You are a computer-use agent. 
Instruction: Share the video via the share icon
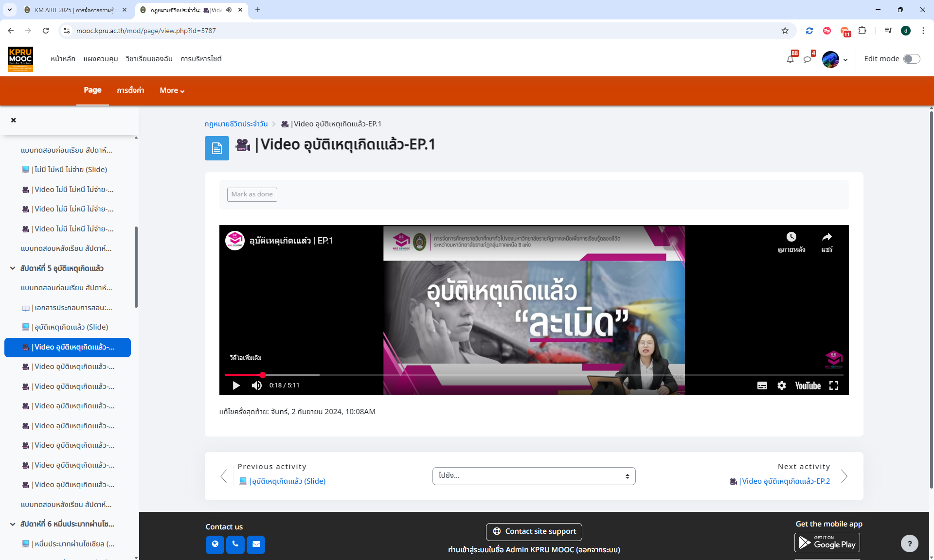(827, 237)
